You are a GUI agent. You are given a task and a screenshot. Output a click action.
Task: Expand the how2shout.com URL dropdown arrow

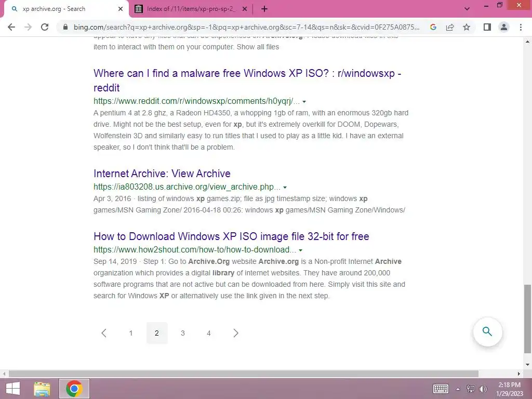click(301, 250)
